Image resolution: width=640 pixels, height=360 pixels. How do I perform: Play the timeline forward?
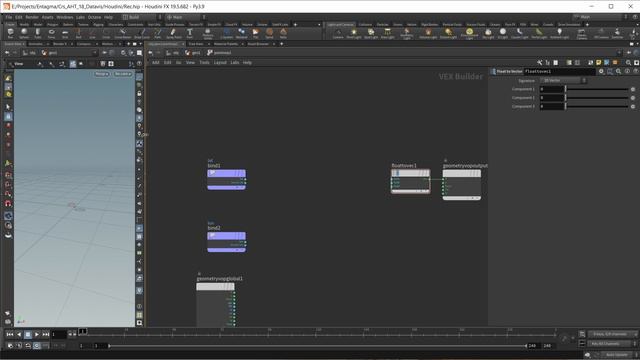(x=37, y=334)
